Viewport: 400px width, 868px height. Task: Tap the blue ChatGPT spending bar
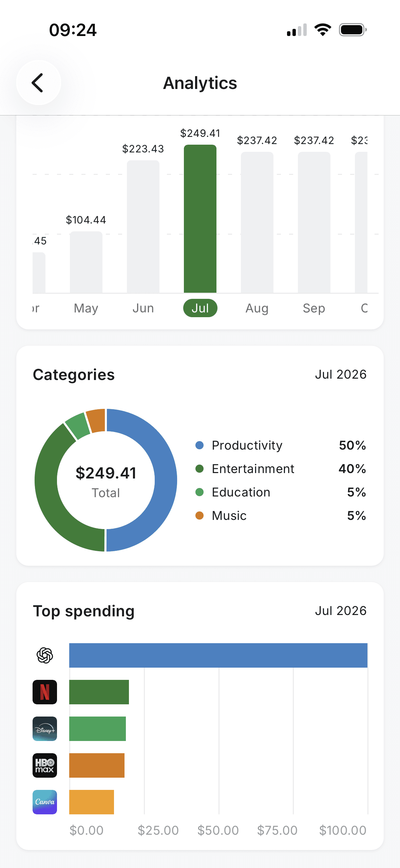218,655
